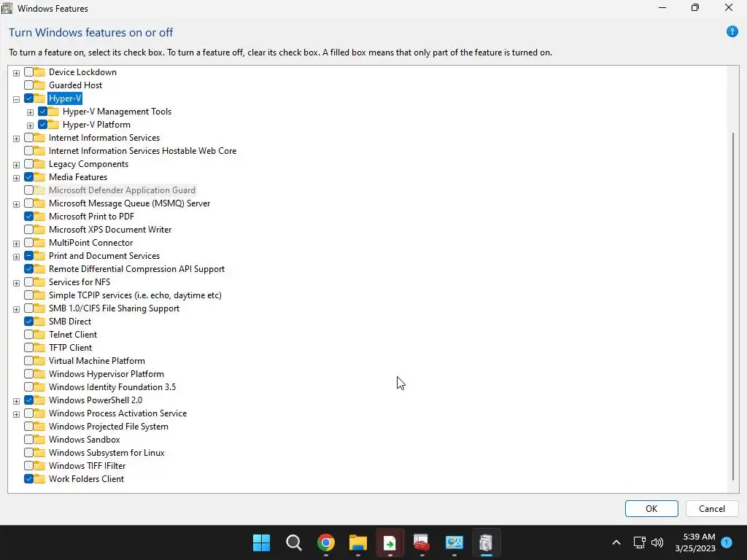Expand Print and Document Services node

(16, 257)
